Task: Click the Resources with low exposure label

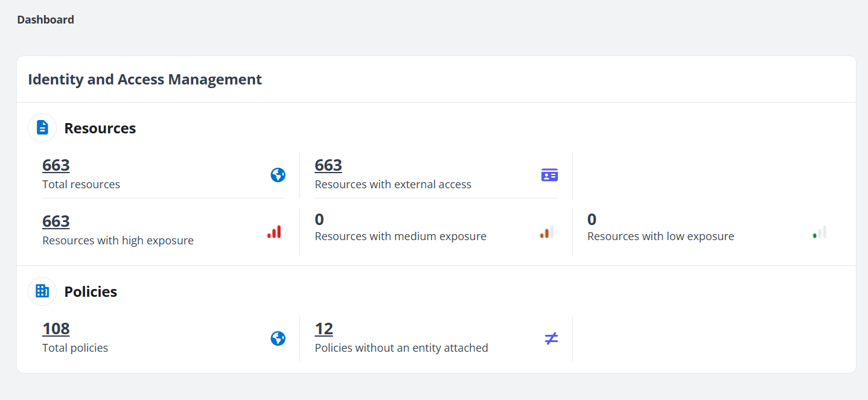Action: (x=661, y=237)
